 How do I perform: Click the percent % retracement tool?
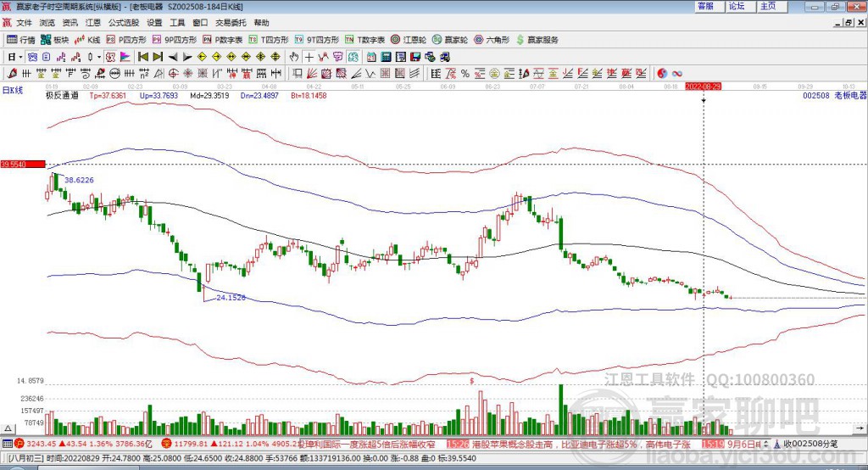465,73
